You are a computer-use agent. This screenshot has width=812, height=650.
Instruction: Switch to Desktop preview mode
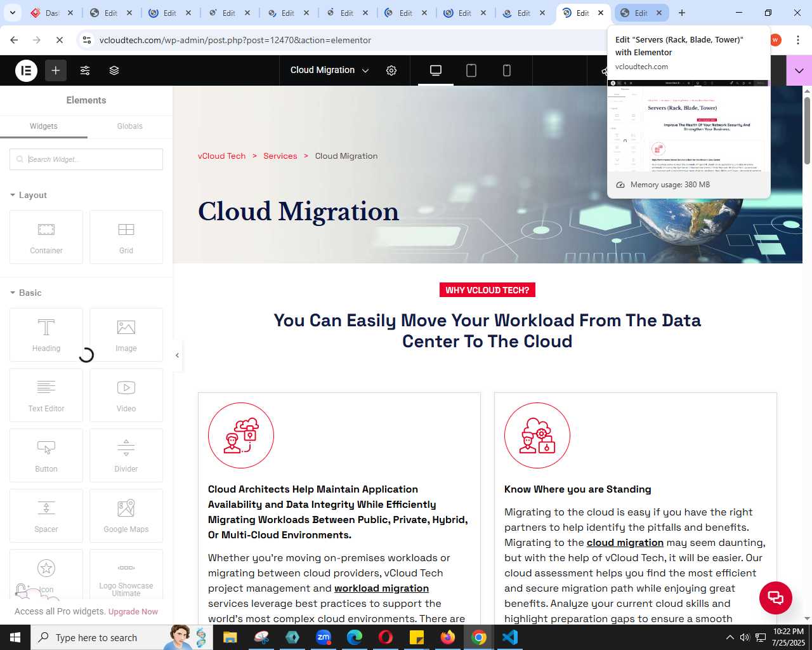click(436, 70)
